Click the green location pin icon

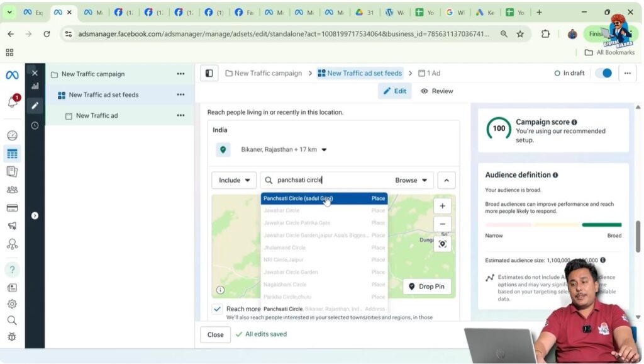click(223, 150)
